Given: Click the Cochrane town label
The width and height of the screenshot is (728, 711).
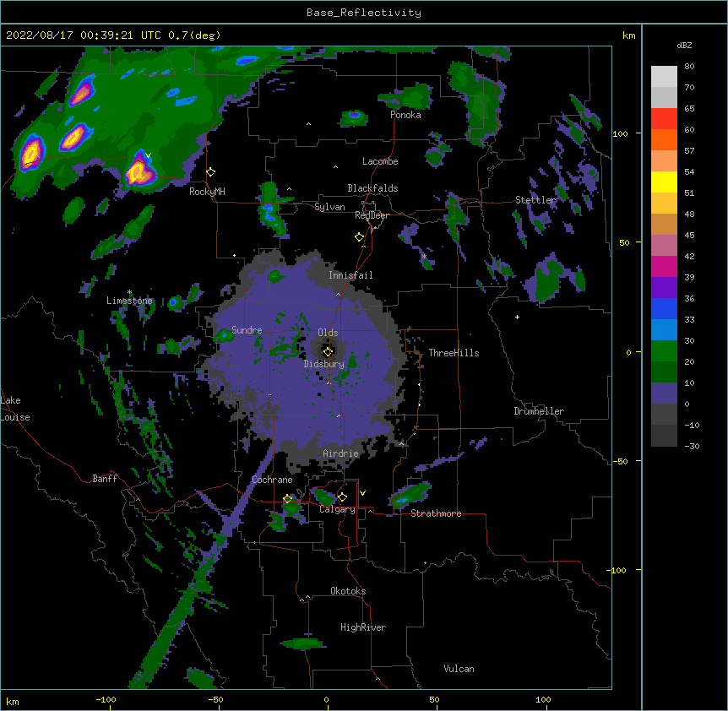Looking at the screenshot, I should [272, 480].
